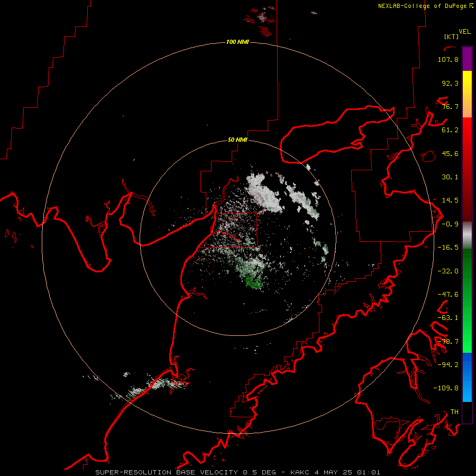Click the [KT] units label

(451, 36)
